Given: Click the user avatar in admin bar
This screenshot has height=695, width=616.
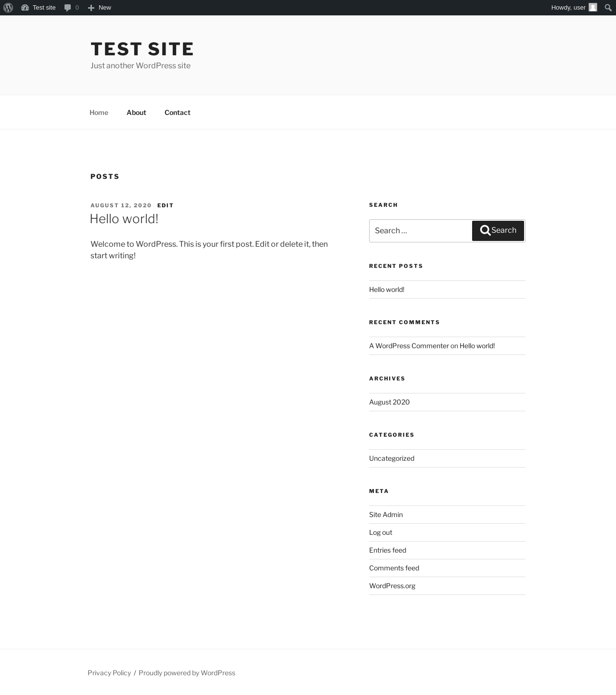Looking at the screenshot, I should coord(593,8).
